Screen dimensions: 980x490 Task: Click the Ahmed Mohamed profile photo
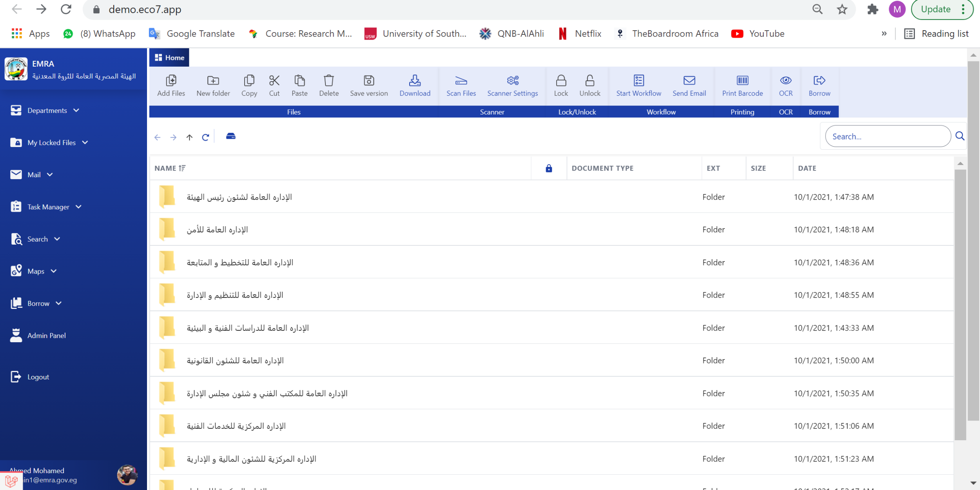coord(127,475)
